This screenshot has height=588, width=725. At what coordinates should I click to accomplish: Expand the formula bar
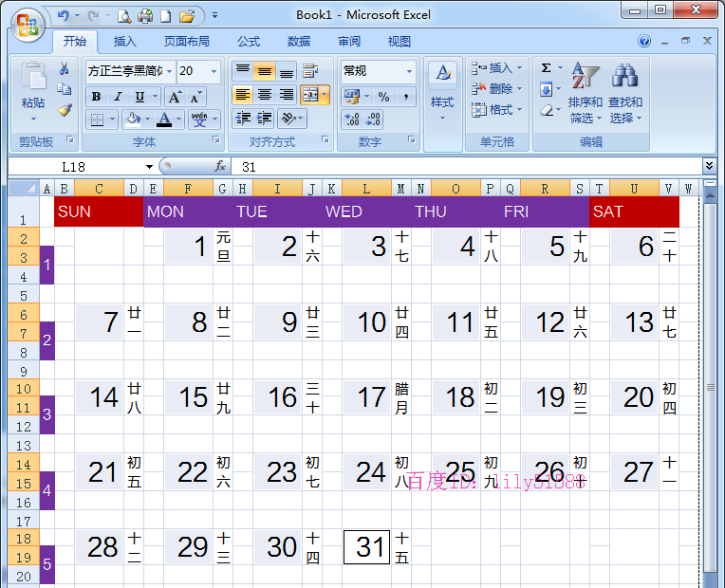[x=709, y=165]
